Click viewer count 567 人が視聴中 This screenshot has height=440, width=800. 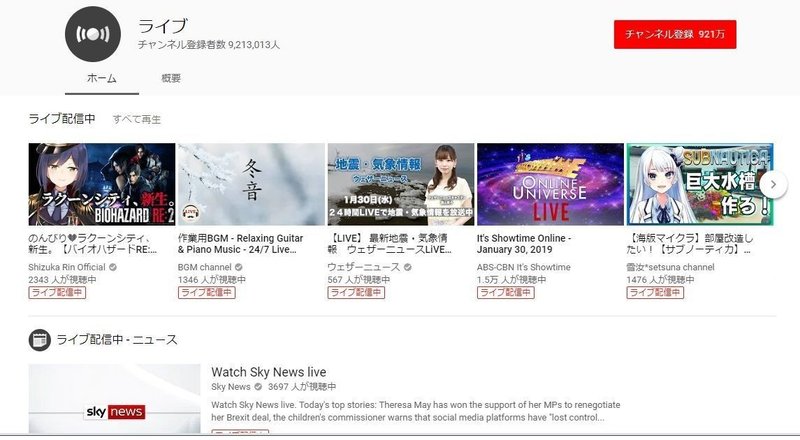coord(359,280)
